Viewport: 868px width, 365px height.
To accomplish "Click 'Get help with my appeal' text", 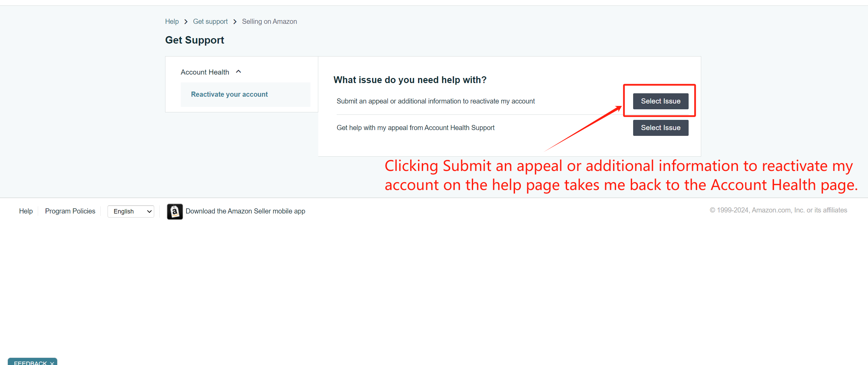I will pos(415,128).
